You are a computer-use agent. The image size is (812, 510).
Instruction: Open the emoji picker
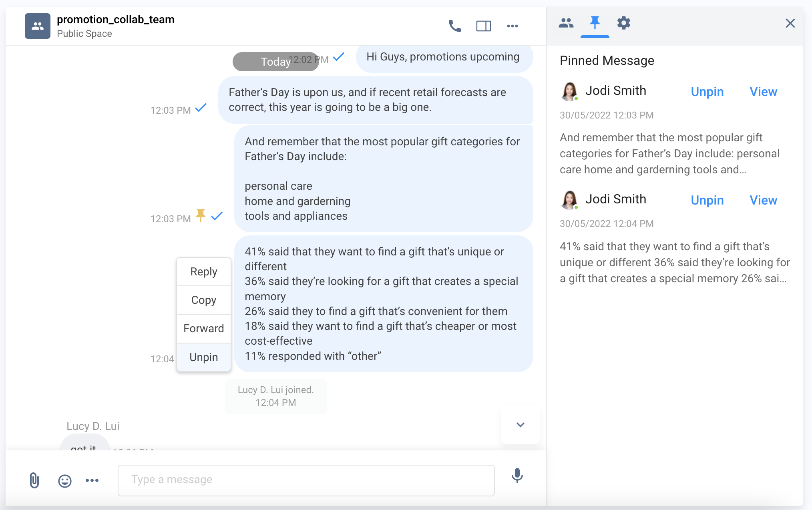[x=64, y=480]
